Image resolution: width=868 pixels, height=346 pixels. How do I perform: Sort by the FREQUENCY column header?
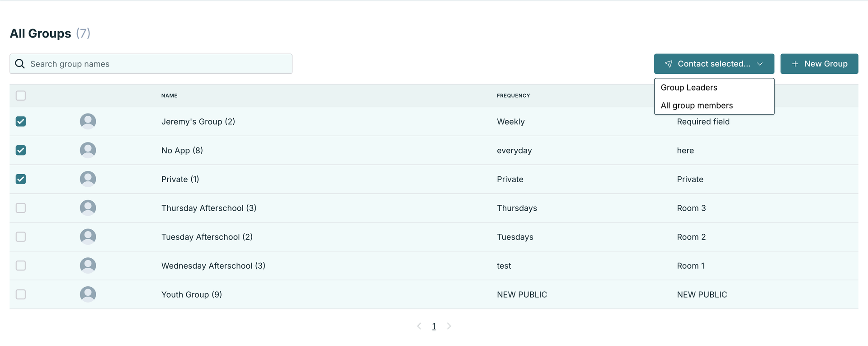[514, 95]
